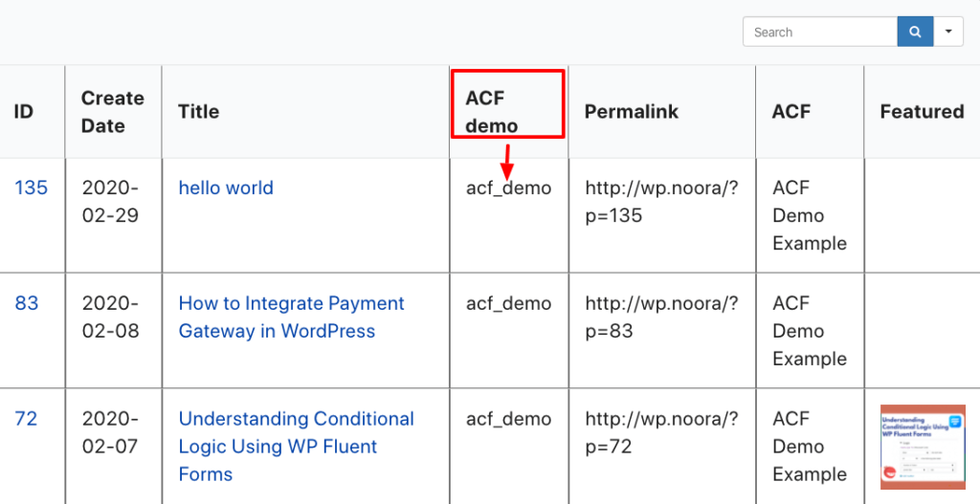The width and height of the screenshot is (980, 504).
Task: Open "Understanding Conditional Logic" post link
Action: 296,446
